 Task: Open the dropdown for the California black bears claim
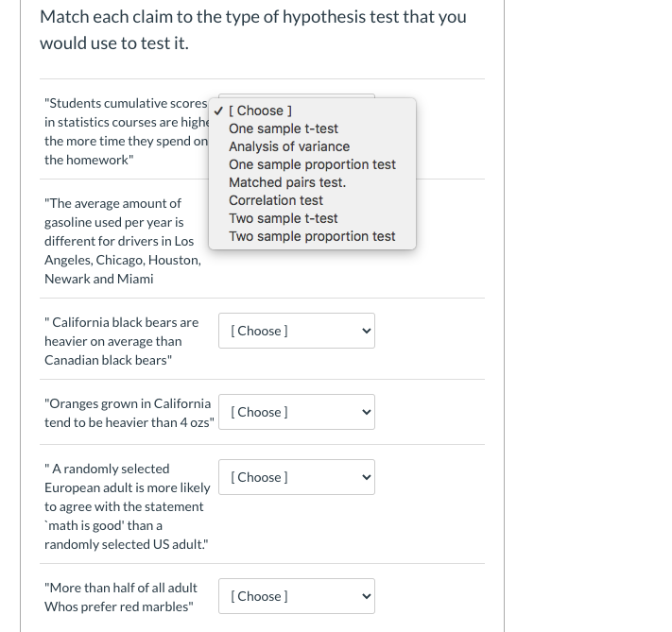[x=296, y=331]
